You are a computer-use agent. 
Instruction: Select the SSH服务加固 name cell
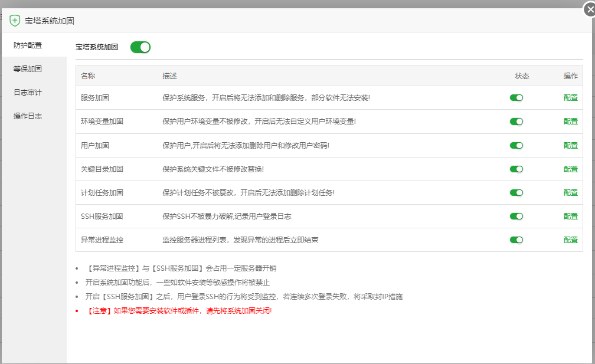(102, 216)
